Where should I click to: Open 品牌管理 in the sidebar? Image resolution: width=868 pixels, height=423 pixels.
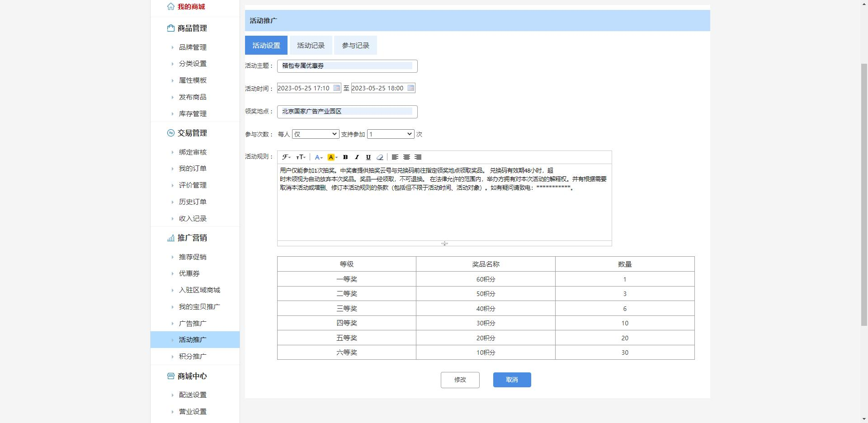click(x=193, y=47)
